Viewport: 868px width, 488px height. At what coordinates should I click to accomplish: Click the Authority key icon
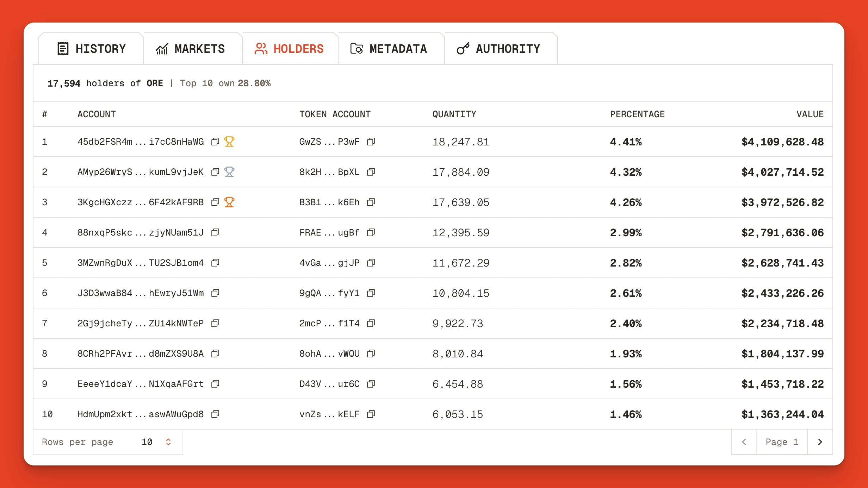[x=463, y=48]
